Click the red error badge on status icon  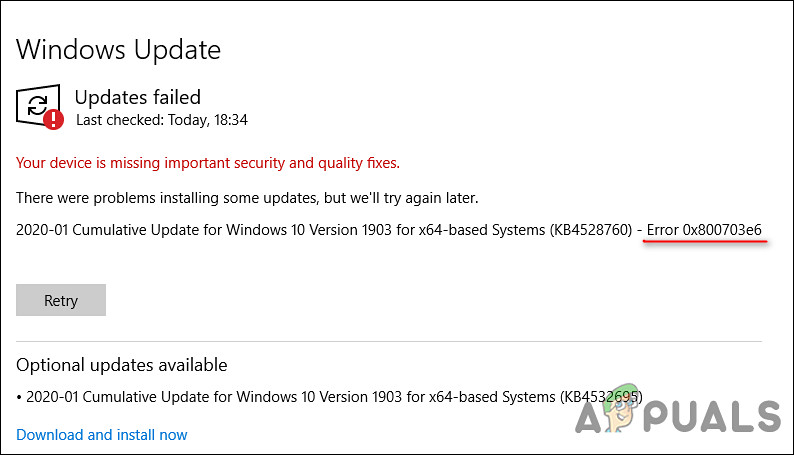click(x=53, y=121)
